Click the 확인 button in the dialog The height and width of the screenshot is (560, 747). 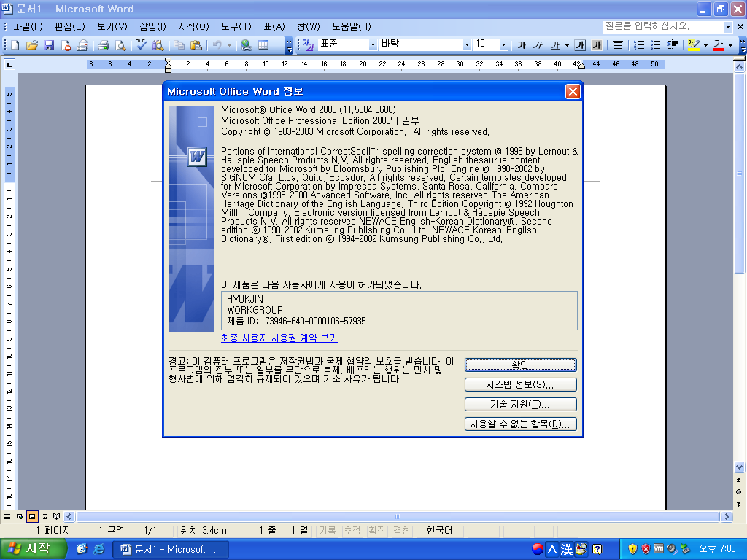(520, 365)
